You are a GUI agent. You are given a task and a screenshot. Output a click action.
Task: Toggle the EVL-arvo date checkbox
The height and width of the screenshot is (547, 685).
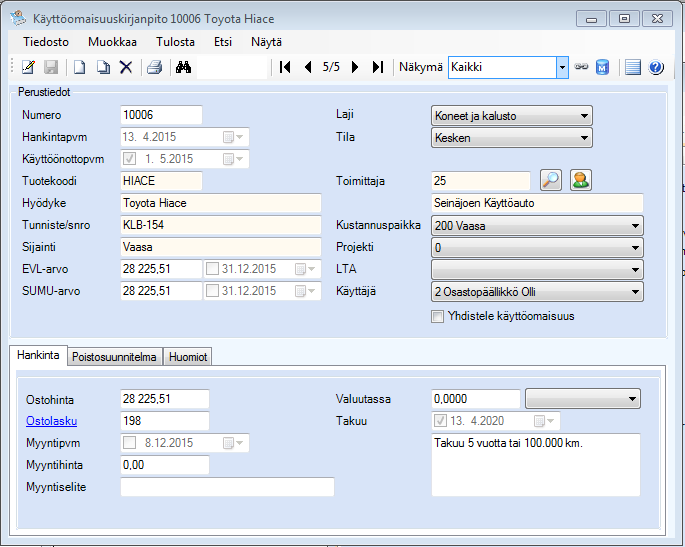point(212,269)
